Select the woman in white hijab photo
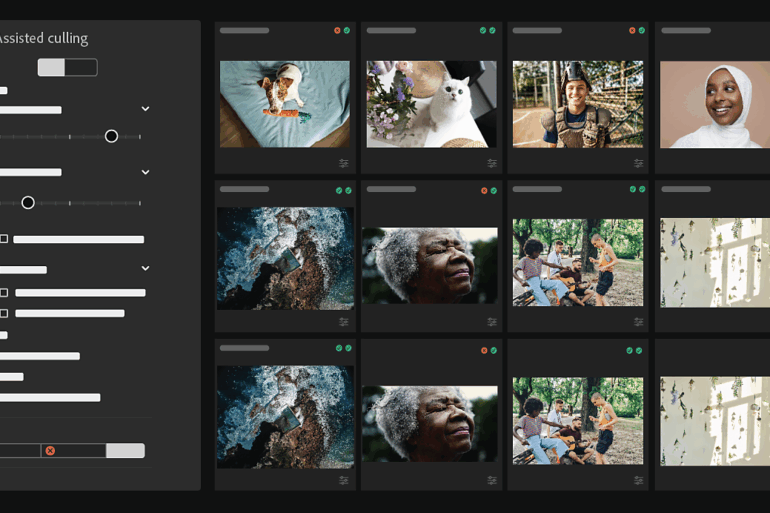Image resolution: width=770 pixels, height=513 pixels. coord(714,104)
